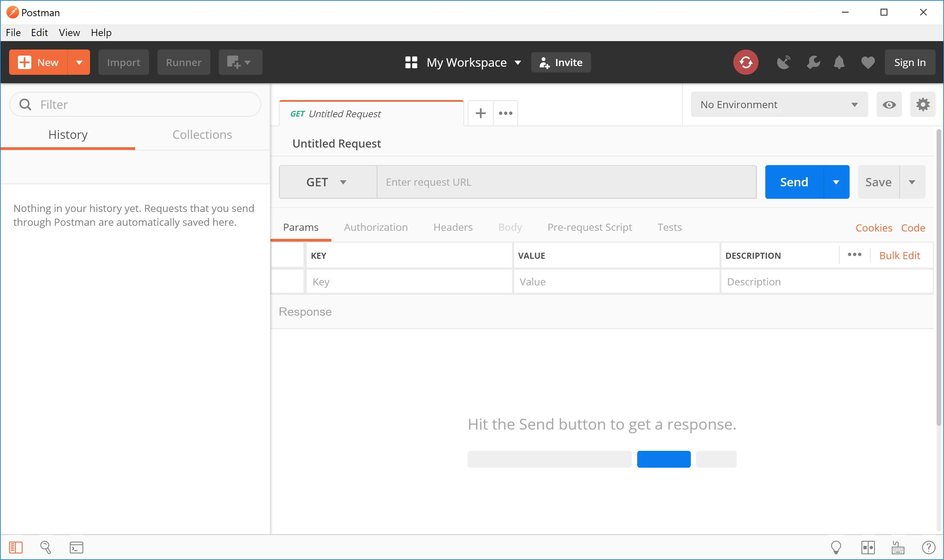Screen dimensions: 944x560
Task: Open settings via the wrench icon
Action: 813,62
